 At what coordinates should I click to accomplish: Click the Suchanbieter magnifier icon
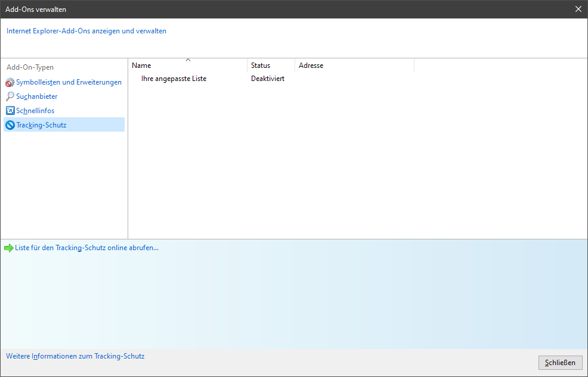coord(10,96)
